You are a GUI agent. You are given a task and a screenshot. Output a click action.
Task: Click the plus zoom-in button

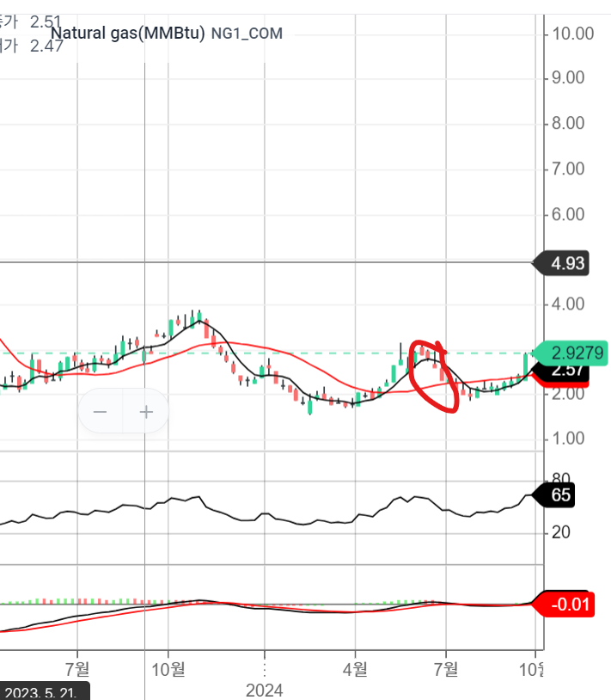click(146, 412)
